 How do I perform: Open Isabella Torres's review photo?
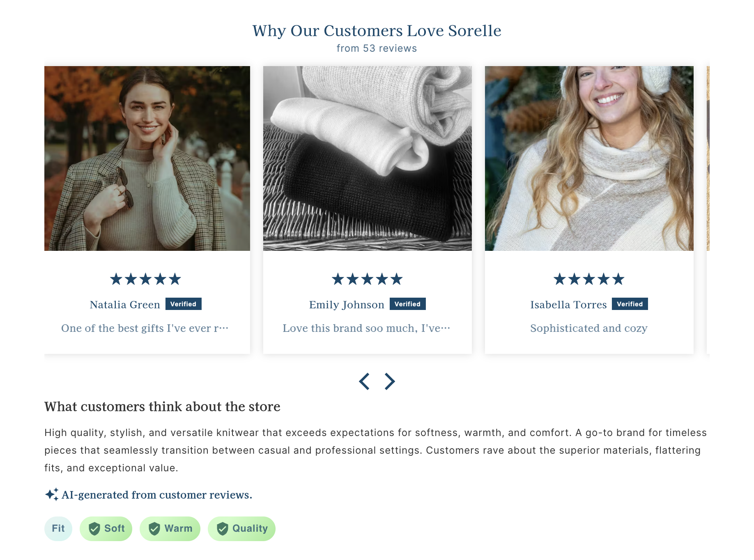[589, 158]
